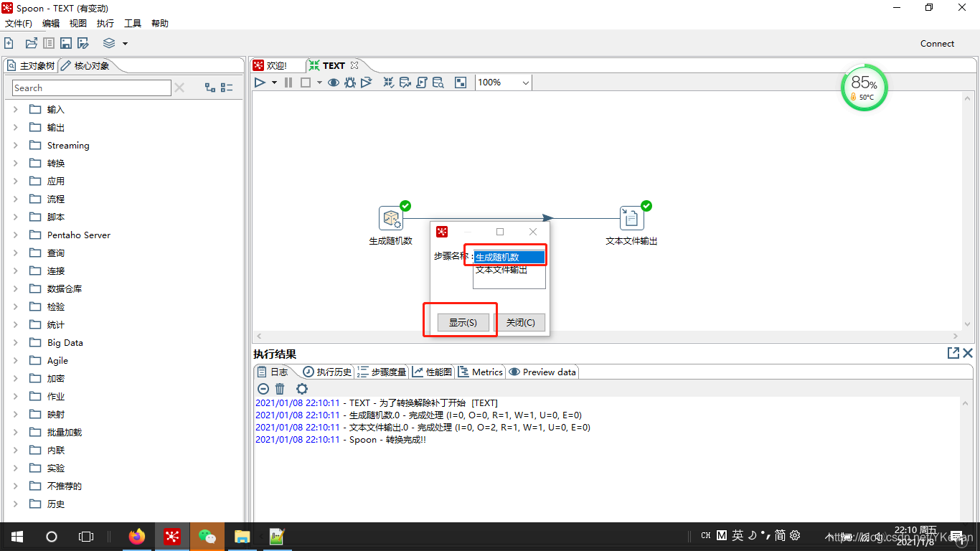The image size is (980, 551).
Task: Save the transformation with floppy icon
Action: pos(66,44)
